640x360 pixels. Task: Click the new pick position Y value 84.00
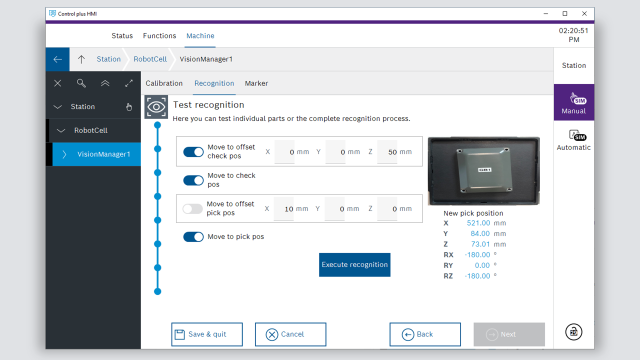pos(480,233)
